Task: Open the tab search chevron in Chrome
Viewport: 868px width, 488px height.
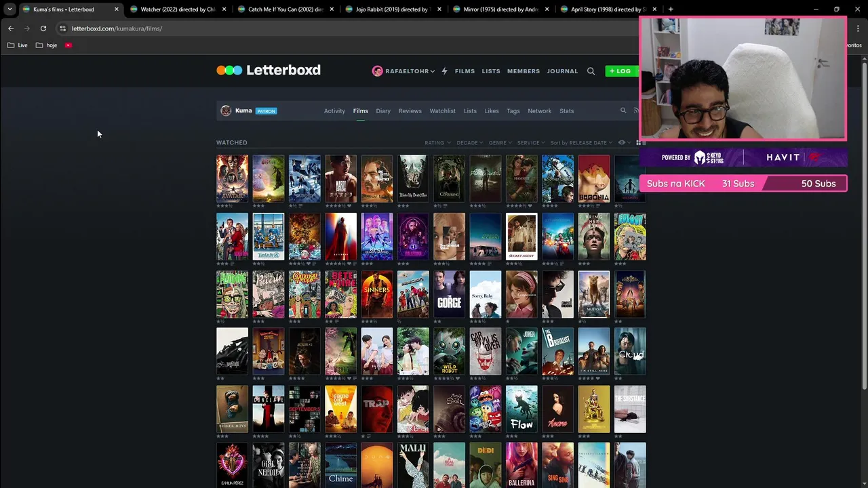Action: (9, 9)
